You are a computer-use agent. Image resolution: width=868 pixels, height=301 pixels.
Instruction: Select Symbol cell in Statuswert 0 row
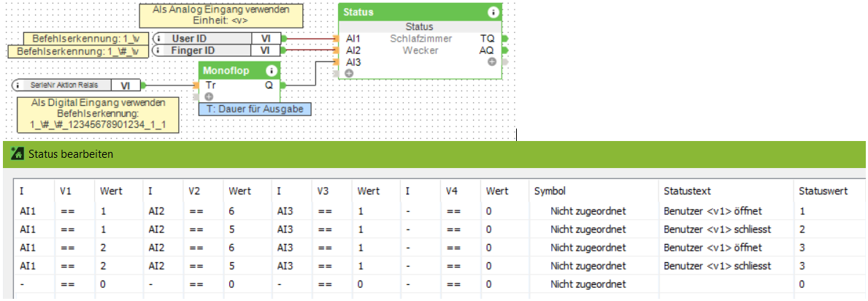tap(594, 283)
